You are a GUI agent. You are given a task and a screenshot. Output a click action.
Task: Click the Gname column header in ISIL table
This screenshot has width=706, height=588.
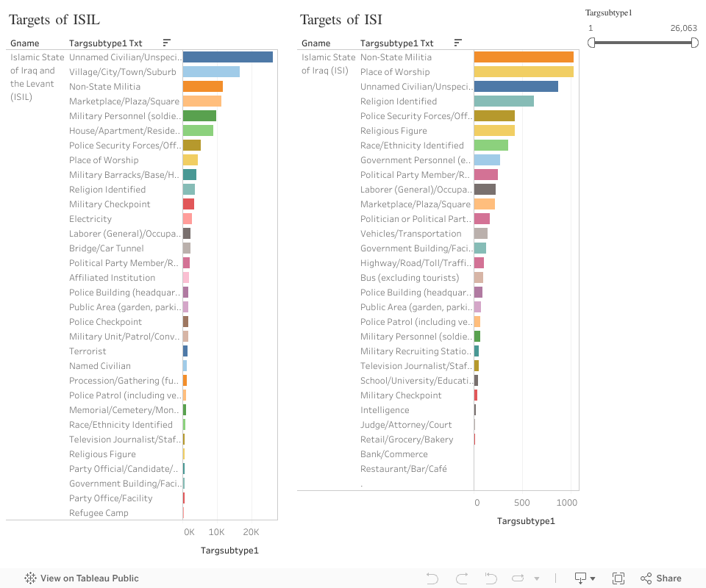coord(25,43)
